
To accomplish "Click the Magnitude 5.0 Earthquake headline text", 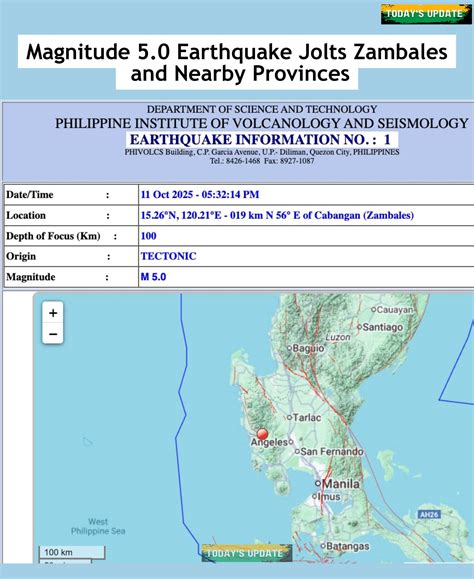I will click(x=237, y=62).
